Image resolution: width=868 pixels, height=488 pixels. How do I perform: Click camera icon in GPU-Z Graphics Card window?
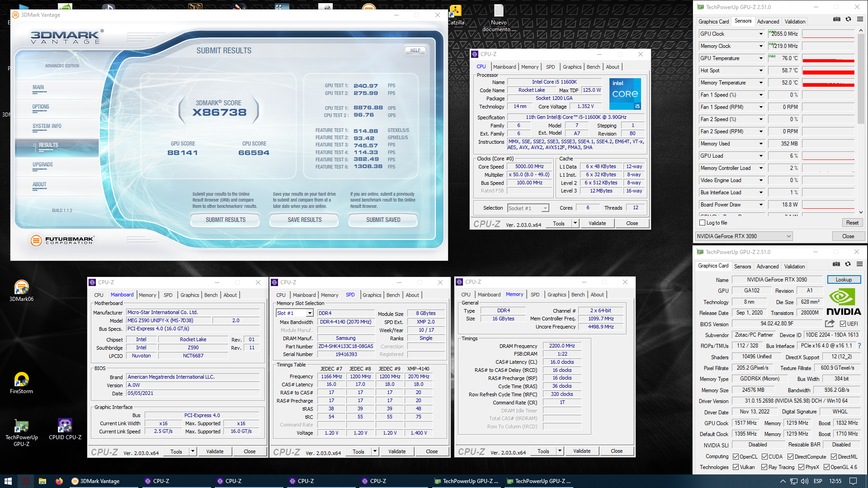[x=836, y=264]
